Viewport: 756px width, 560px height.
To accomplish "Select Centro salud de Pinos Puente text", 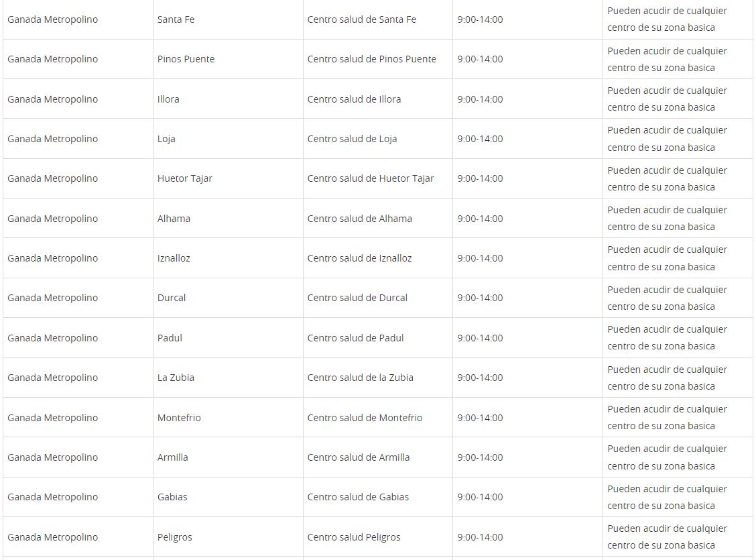I will [x=371, y=59].
